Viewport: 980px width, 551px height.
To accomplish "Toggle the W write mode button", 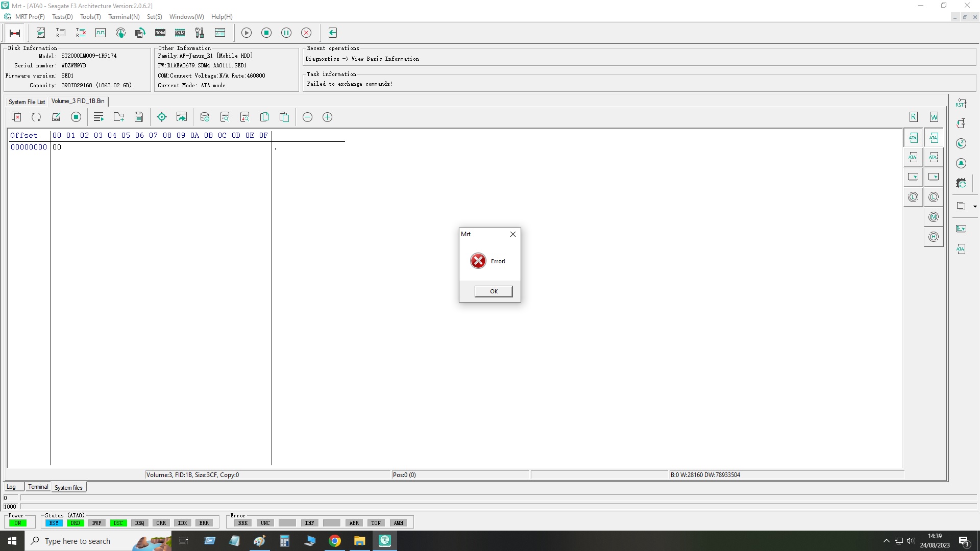I will pos(934,117).
